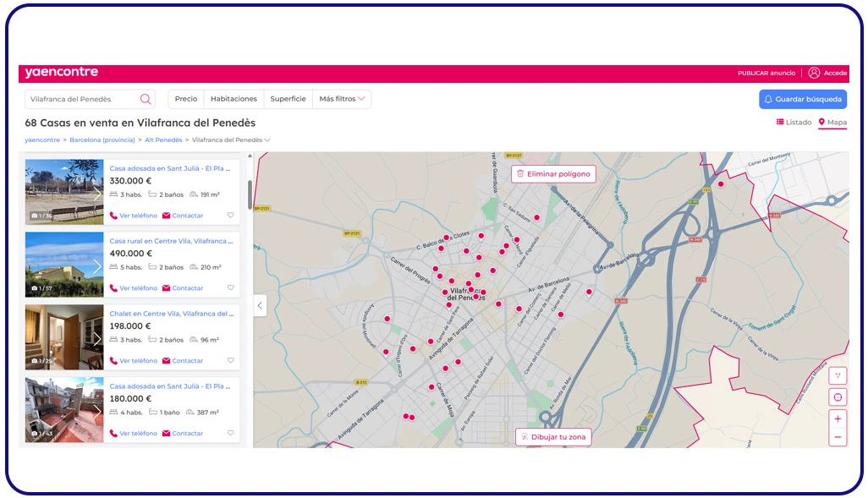Screen dimensions: 868x498
Task: Select the Mapa view pin icon
Action: click(x=821, y=122)
